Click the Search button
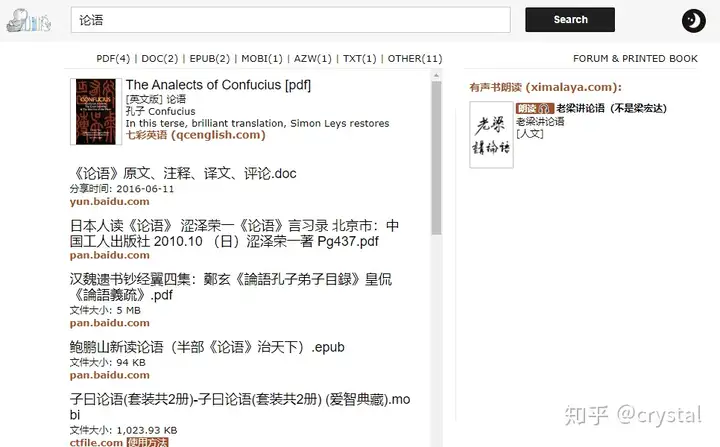The height and width of the screenshot is (447, 720). click(570, 20)
